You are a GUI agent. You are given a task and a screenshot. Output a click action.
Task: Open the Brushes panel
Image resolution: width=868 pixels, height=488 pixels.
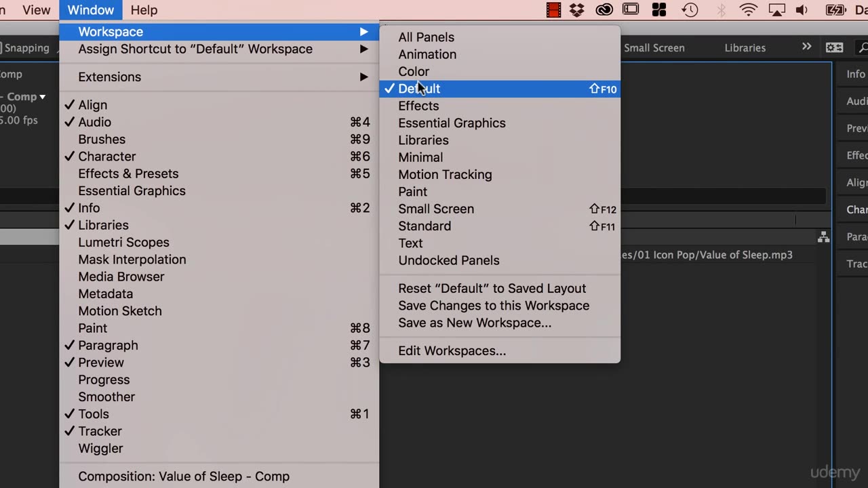pos(219,139)
